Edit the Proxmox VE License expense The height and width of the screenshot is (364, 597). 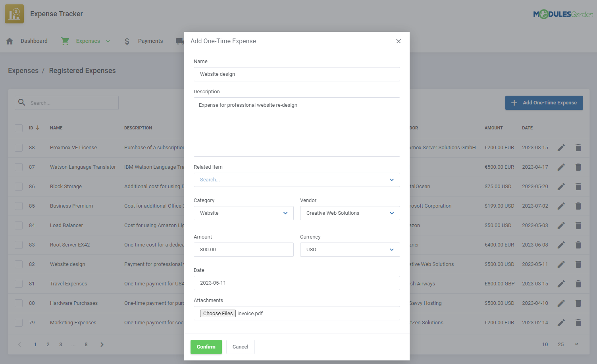(x=561, y=148)
